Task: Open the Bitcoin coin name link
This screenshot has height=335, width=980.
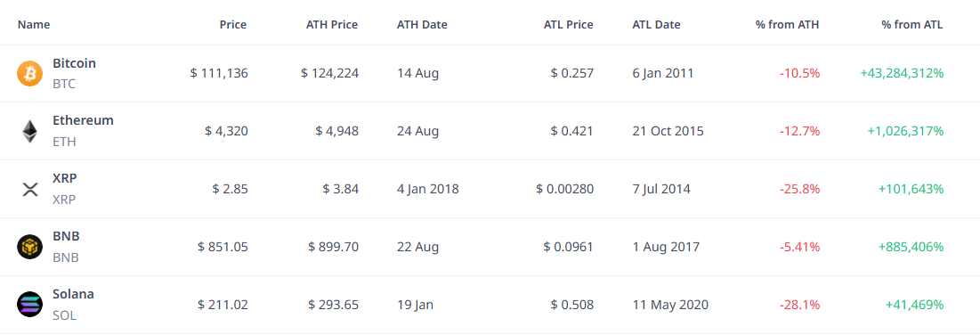Action: [75, 63]
